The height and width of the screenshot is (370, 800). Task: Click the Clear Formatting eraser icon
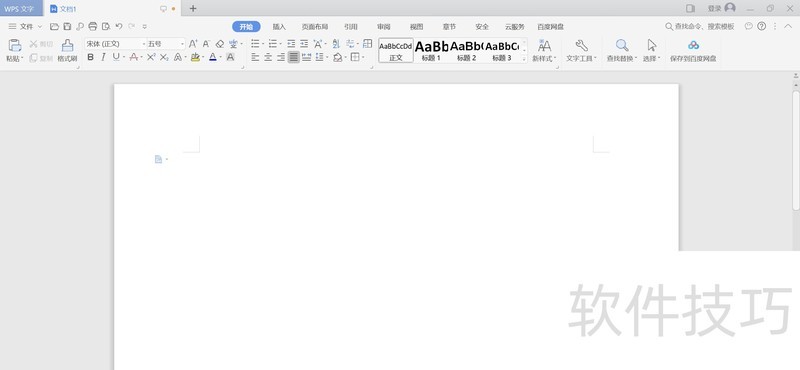220,44
